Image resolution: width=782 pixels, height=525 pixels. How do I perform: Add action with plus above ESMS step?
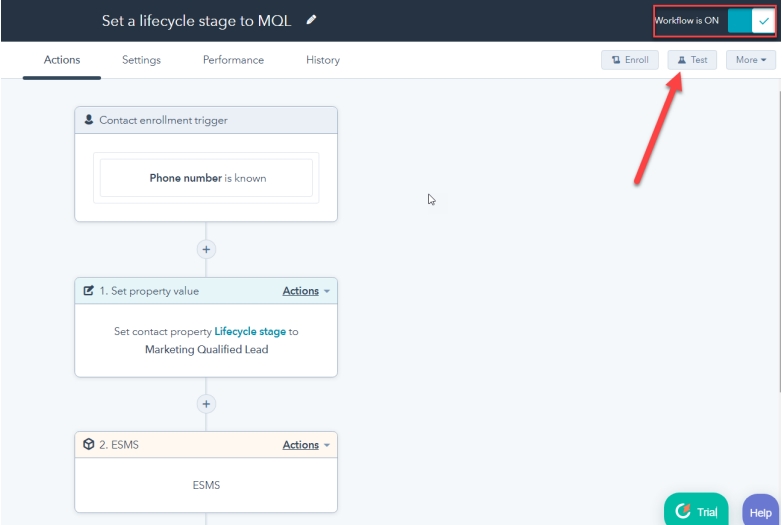click(206, 404)
